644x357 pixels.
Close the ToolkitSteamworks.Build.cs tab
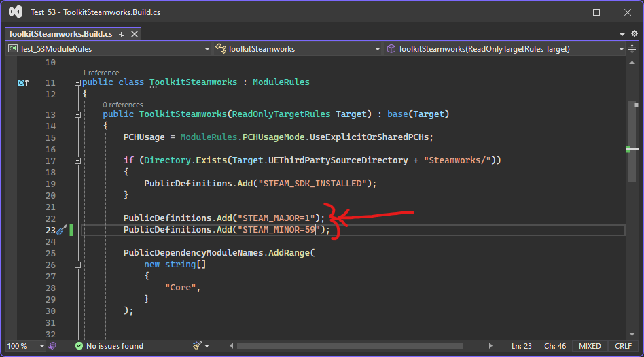coord(135,33)
